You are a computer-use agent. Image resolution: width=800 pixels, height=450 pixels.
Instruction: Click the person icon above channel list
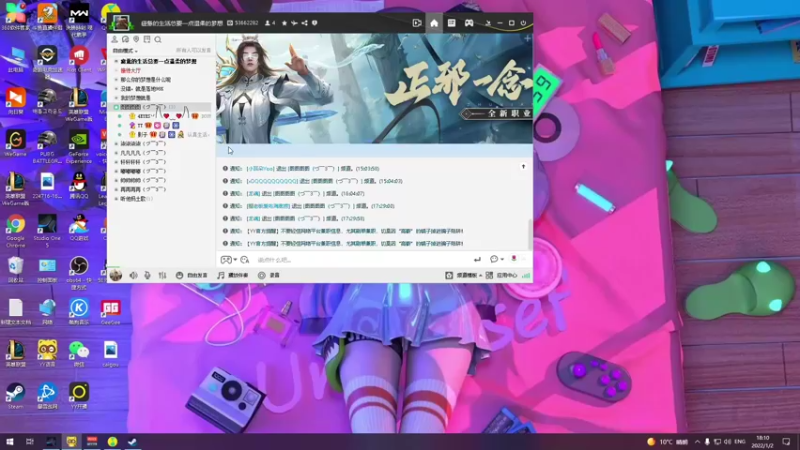114,39
